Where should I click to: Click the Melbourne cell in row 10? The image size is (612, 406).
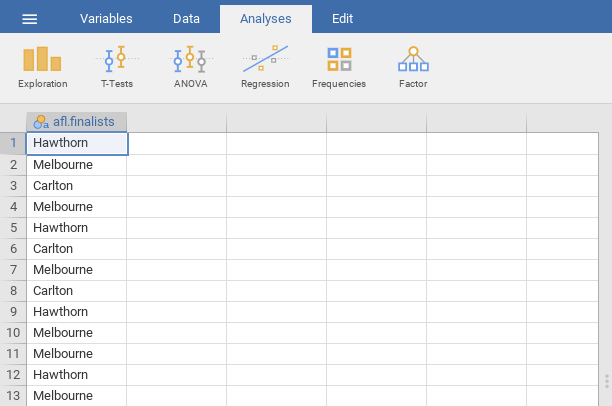[76, 333]
